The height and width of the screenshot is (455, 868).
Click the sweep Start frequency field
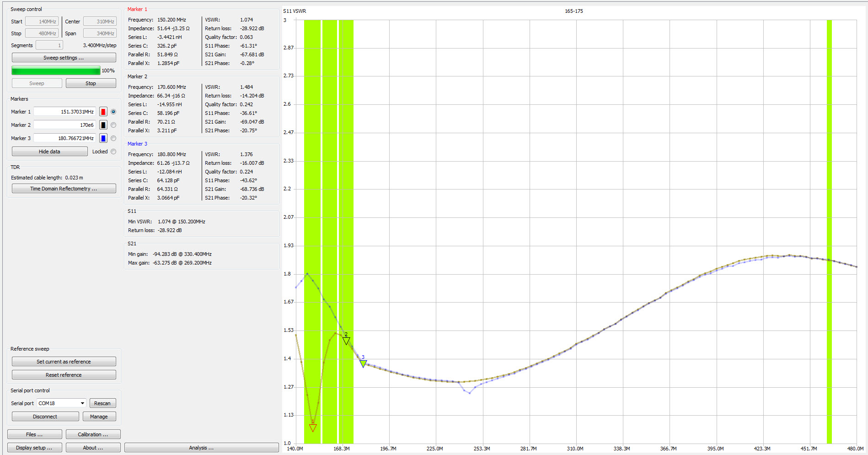(x=42, y=22)
